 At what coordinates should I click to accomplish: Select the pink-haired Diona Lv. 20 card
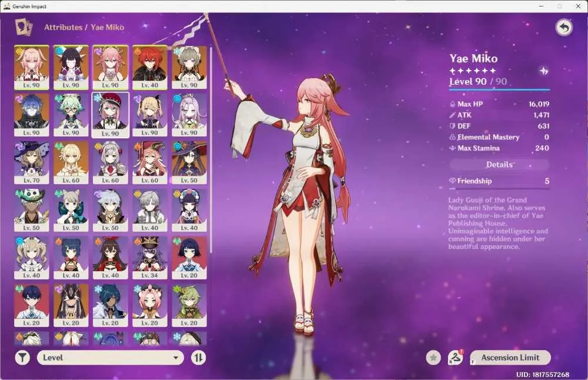[149, 305]
